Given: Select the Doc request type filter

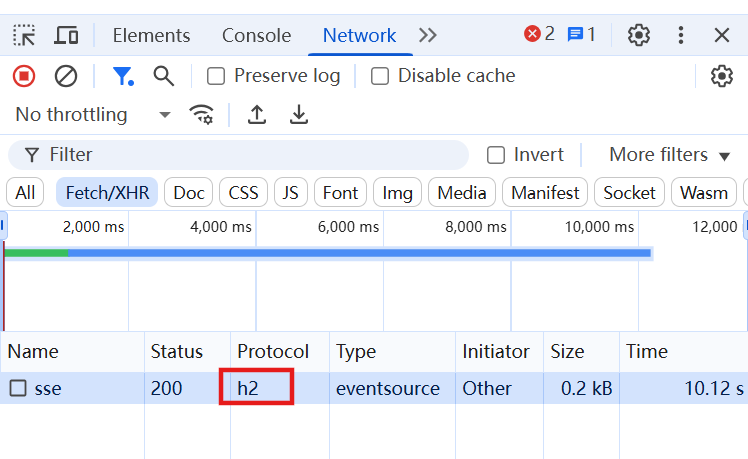Looking at the screenshot, I should click(x=188, y=193).
